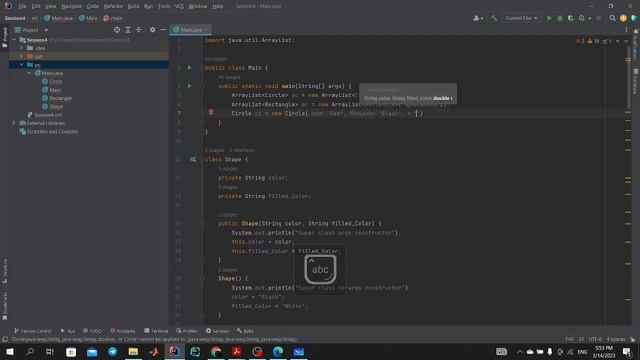640x360 pixels.
Task: Open the Refactor menu
Action: [113, 6]
